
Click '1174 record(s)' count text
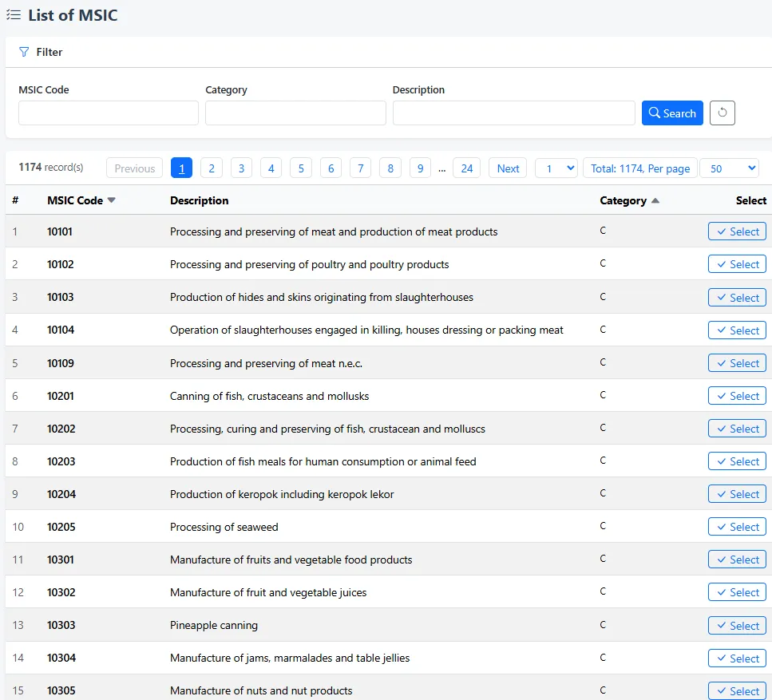(51, 167)
